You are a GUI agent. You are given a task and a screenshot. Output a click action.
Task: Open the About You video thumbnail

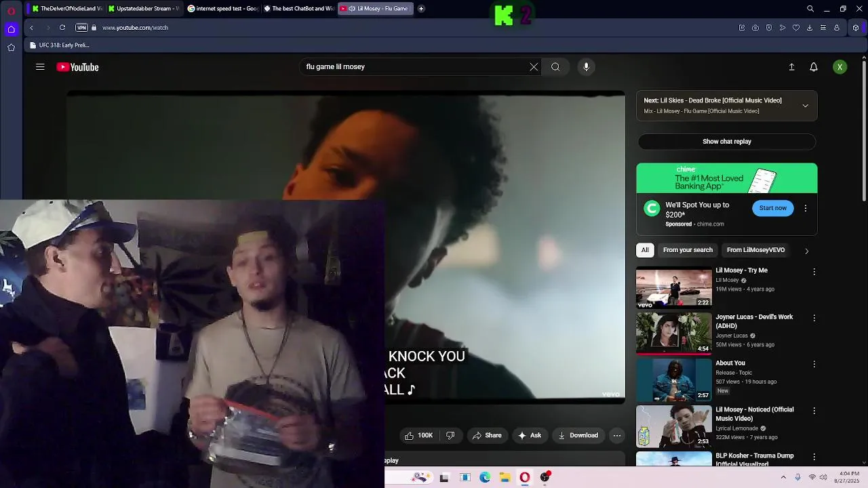[674, 380]
